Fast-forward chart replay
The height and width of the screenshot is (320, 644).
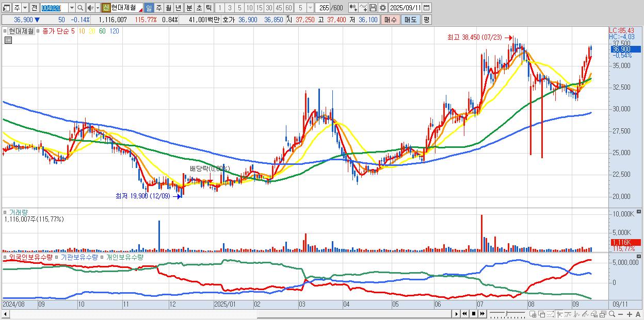point(482,314)
